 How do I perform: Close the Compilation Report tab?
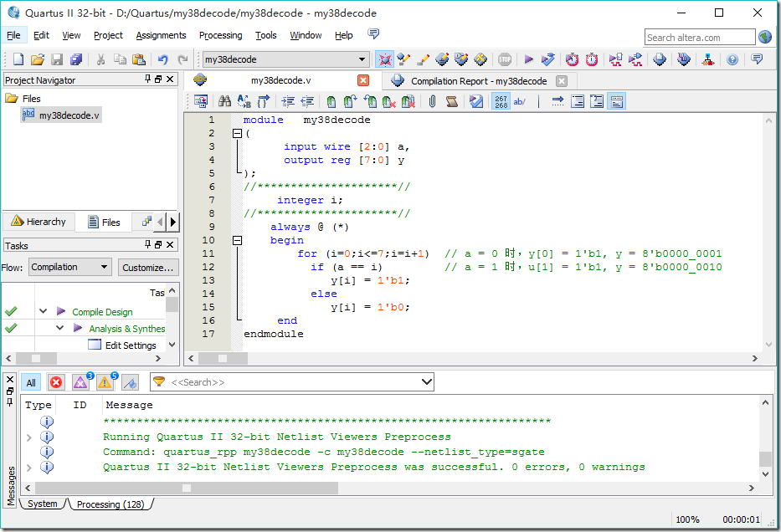click(x=562, y=81)
